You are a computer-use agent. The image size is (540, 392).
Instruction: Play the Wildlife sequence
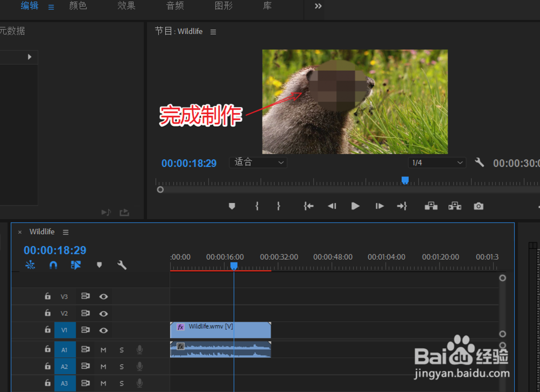coord(355,206)
